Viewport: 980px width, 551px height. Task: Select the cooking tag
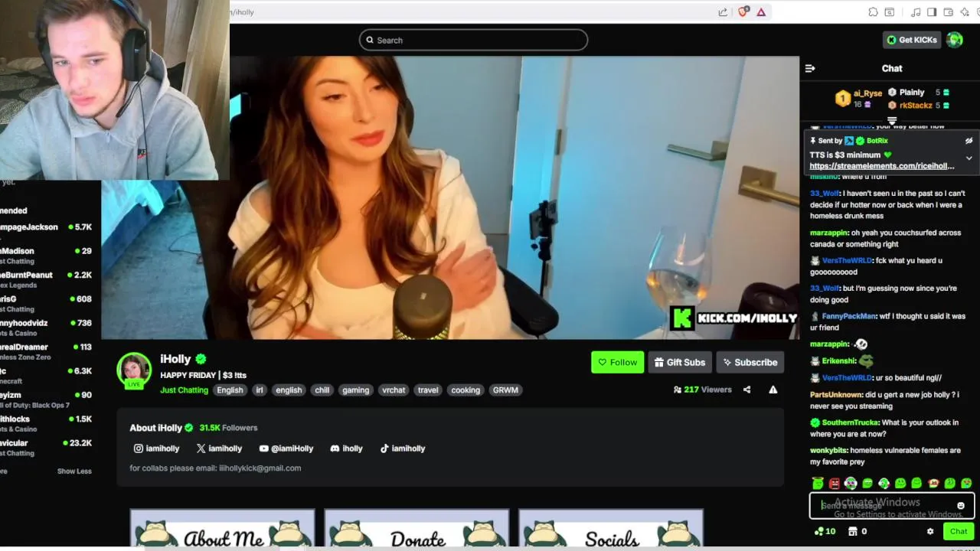[x=465, y=390]
